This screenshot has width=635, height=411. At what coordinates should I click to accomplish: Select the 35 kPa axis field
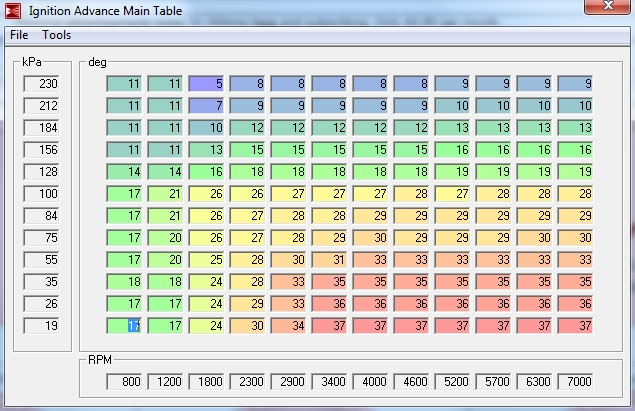pyautogui.click(x=41, y=281)
